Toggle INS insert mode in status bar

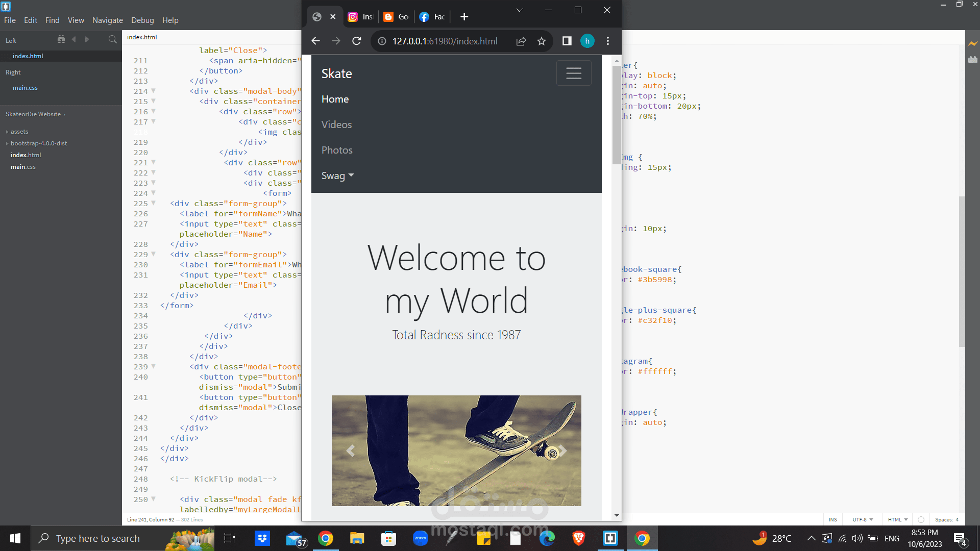(x=832, y=519)
